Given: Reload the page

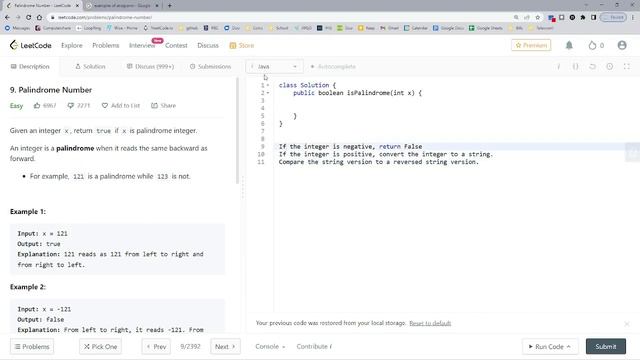Looking at the screenshot, I should (28, 17).
